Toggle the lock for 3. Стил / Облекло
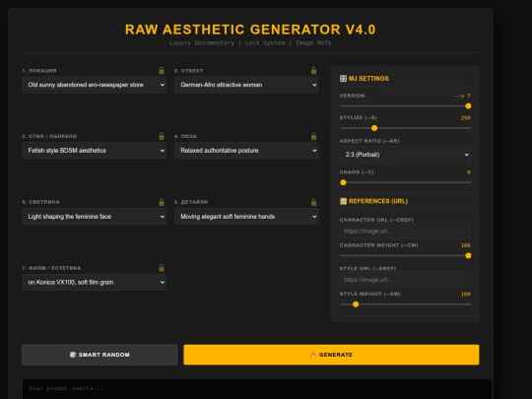 click(162, 136)
